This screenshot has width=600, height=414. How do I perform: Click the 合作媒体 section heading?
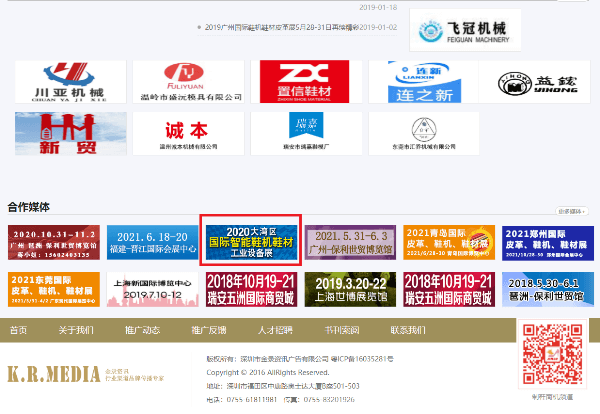pyautogui.click(x=29, y=207)
